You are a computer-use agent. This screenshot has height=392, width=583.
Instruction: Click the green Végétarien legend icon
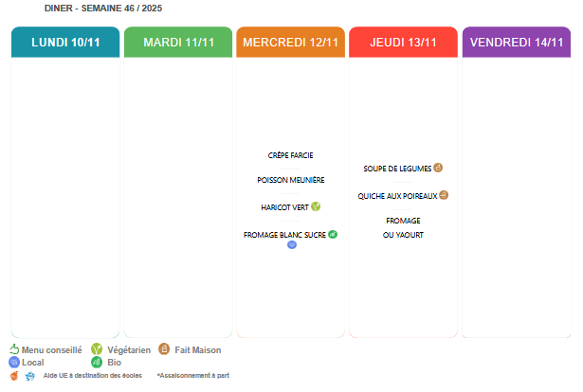[x=97, y=349]
